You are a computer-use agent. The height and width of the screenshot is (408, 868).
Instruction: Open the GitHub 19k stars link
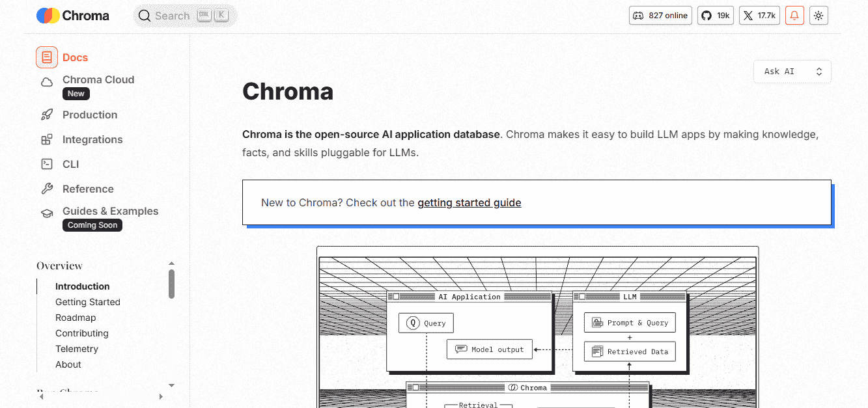[716, 16]
